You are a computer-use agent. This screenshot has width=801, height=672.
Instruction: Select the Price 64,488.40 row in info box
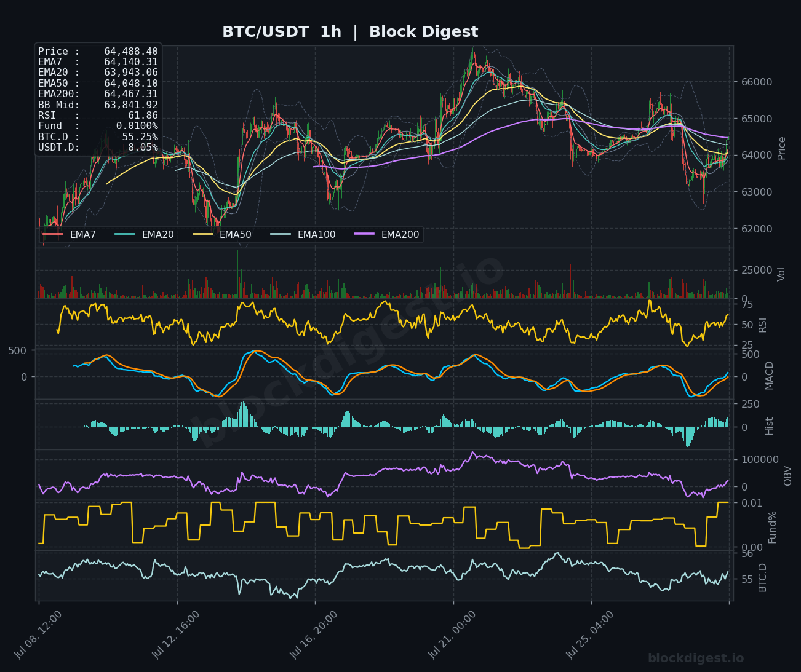coord(98,52)
